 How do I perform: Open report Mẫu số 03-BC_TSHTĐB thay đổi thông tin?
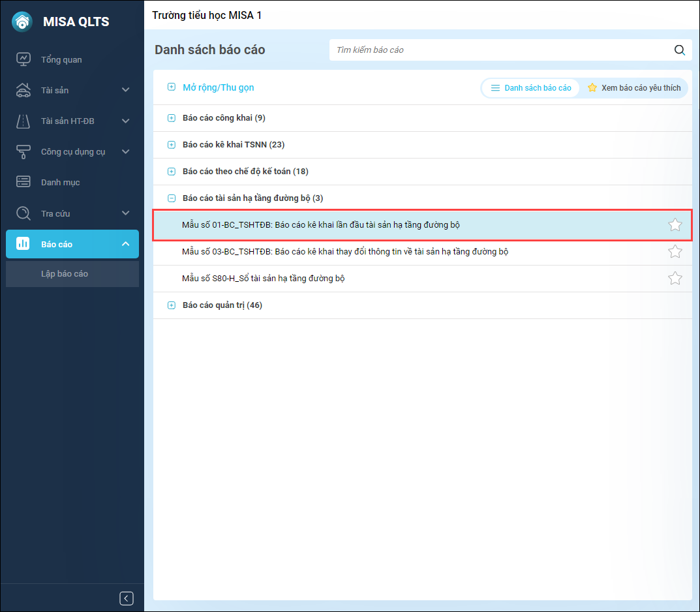(x=422, y=252)
